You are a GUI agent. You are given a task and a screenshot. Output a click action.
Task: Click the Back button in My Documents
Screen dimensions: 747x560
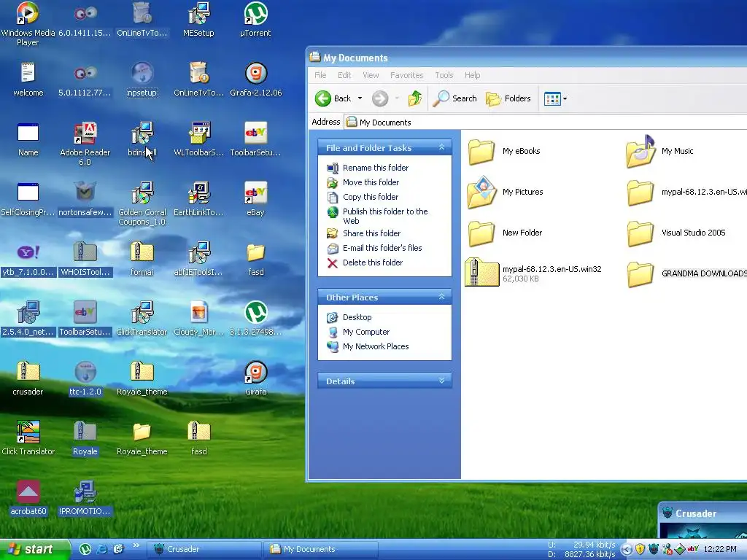[x=333, y=98]
